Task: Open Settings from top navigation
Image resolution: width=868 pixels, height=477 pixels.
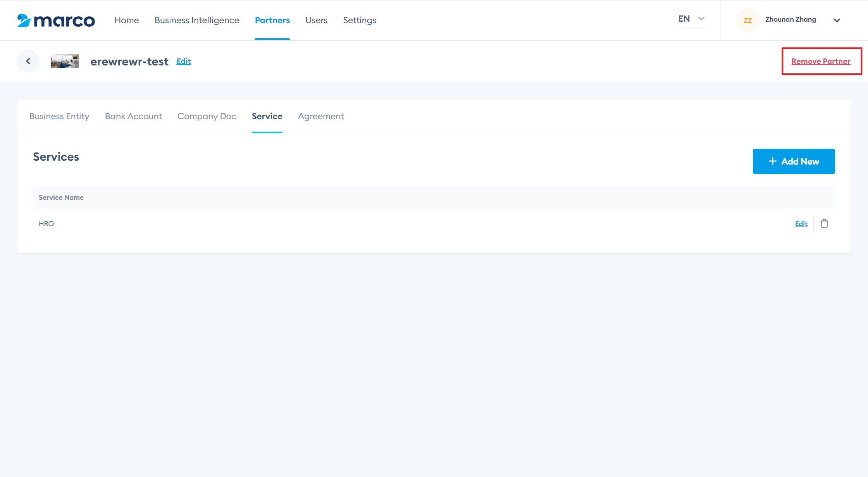Action: pos(360,20)
